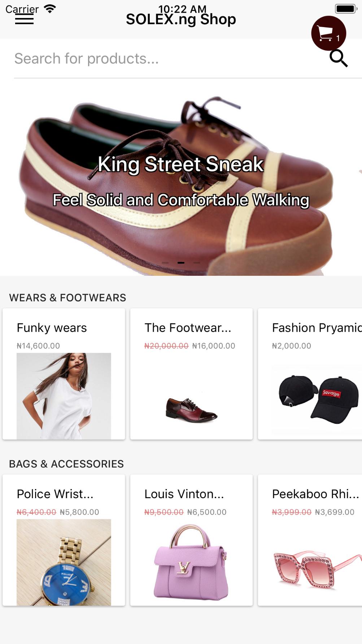Image resolution: width=362 pixels, height=644 pixels.
Task: Tap the magnifying glass search icon
Action: point(339,58)
